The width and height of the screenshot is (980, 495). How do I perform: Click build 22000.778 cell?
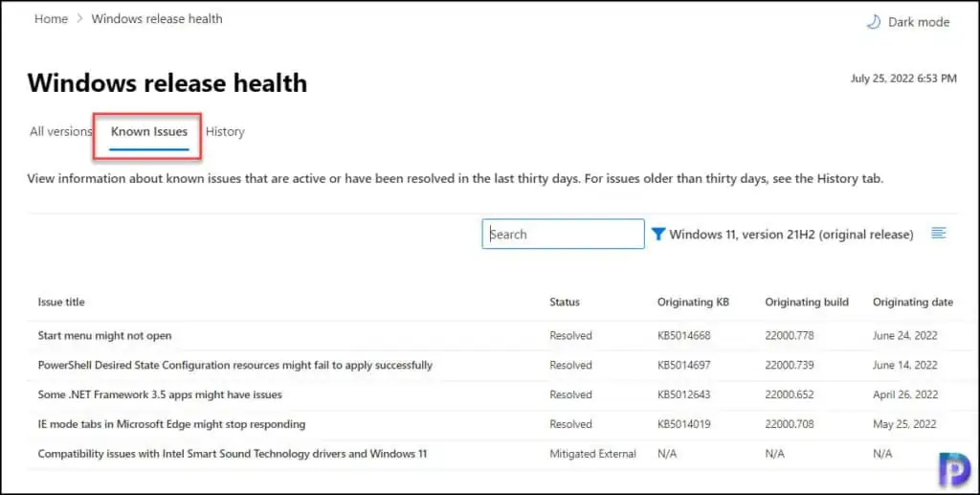(x=790, y=336)
